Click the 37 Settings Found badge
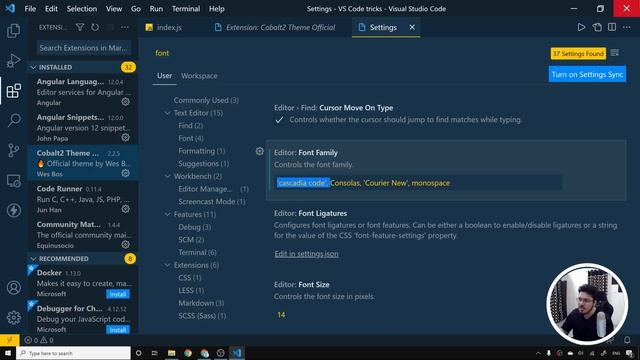 click(x=578, y=53)
